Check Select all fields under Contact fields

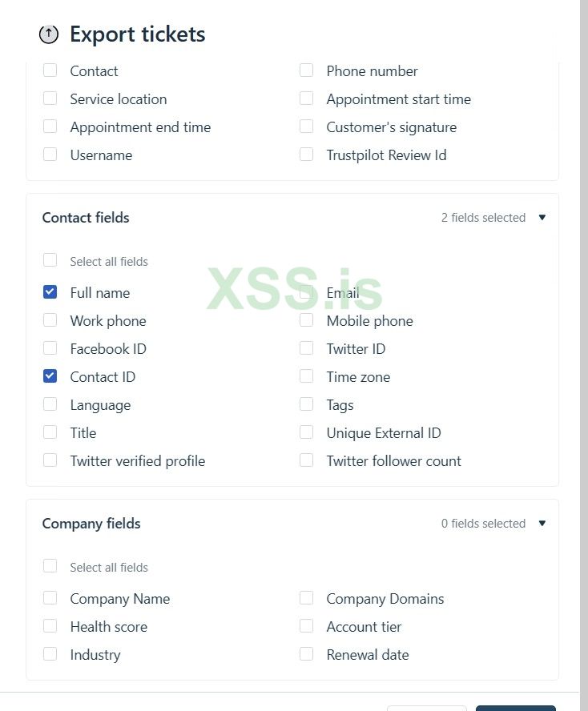tap(50, 260)
